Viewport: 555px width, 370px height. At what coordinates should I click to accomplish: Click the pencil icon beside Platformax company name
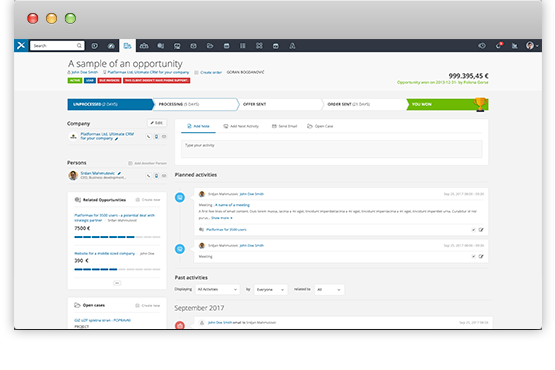(x=116, y=139)
